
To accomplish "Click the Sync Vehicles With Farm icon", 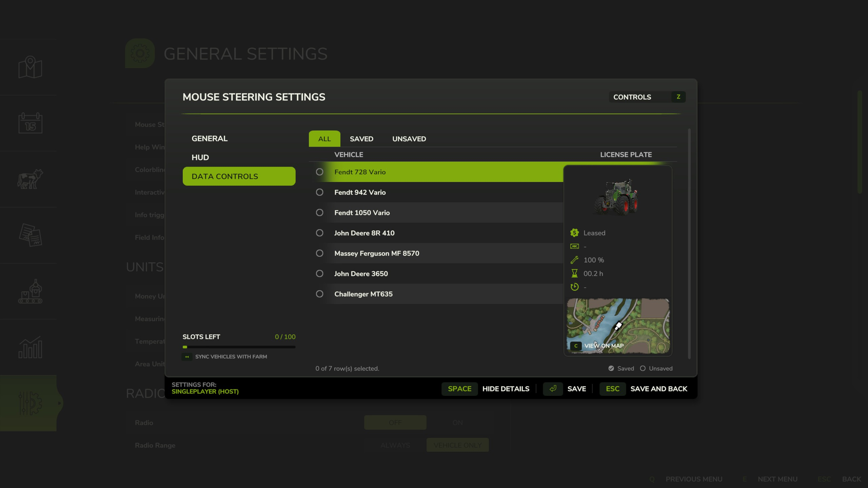I will tap(187, 357).
